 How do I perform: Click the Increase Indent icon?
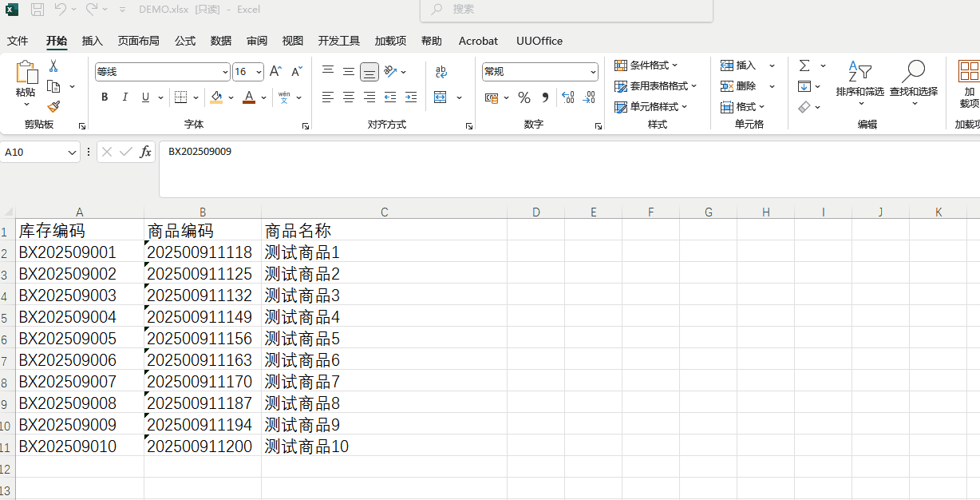[411, 97]
